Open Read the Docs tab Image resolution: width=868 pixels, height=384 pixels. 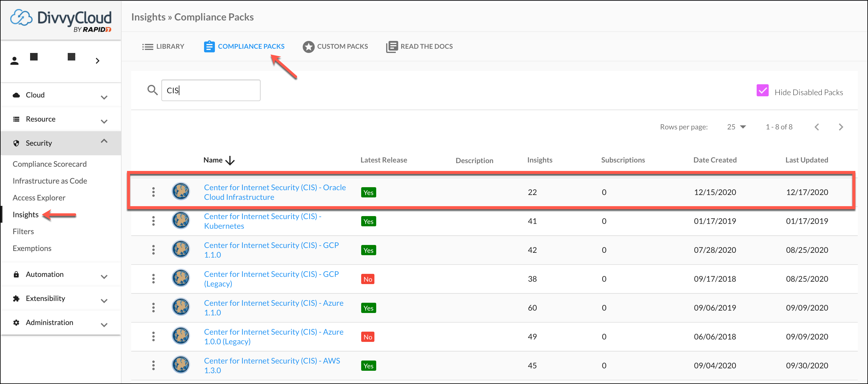(420, 46)
